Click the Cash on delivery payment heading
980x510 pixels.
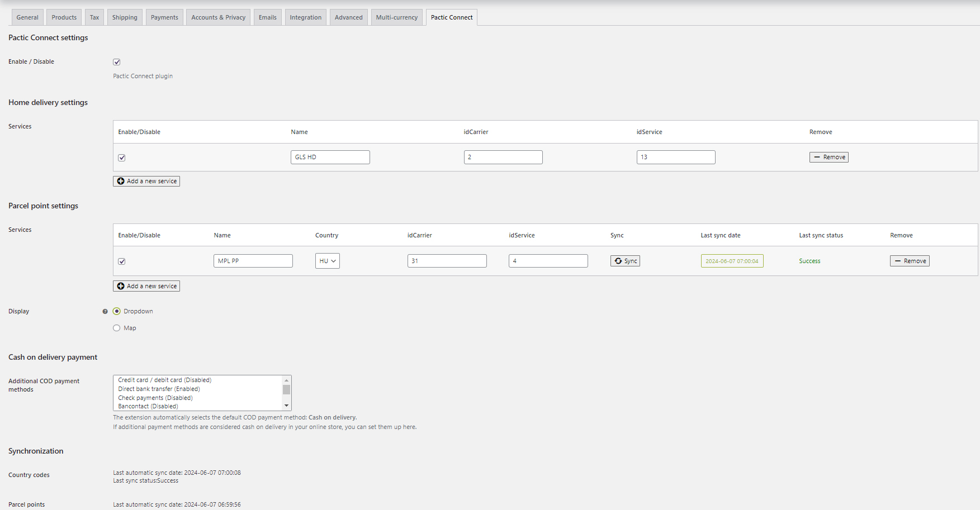point(53,357)
